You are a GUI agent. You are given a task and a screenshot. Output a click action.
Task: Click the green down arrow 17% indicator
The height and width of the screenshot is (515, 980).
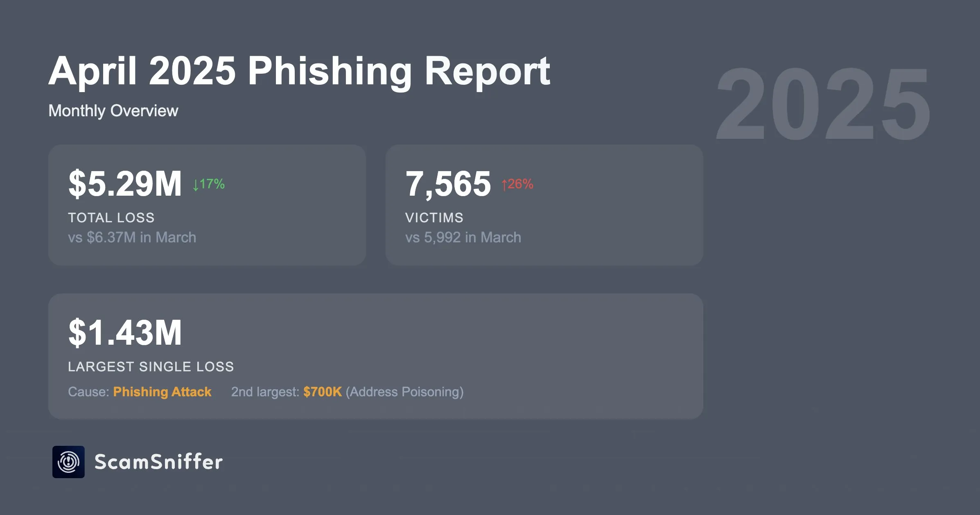[x=209, y=184]
